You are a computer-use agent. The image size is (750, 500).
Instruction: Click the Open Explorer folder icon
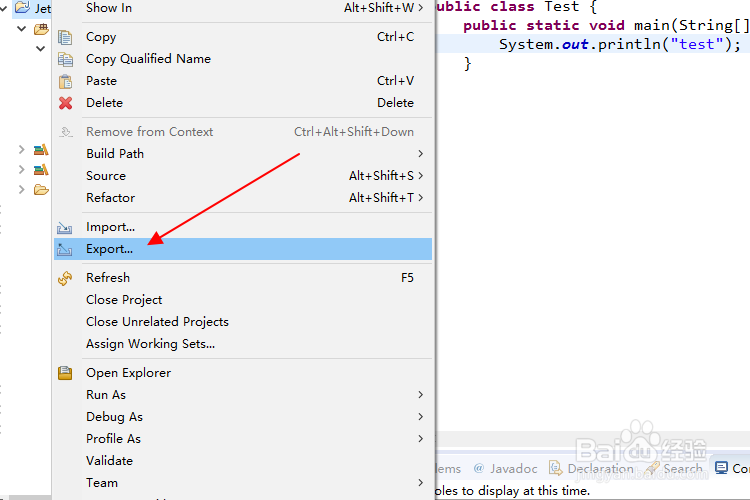click(65, 373)
